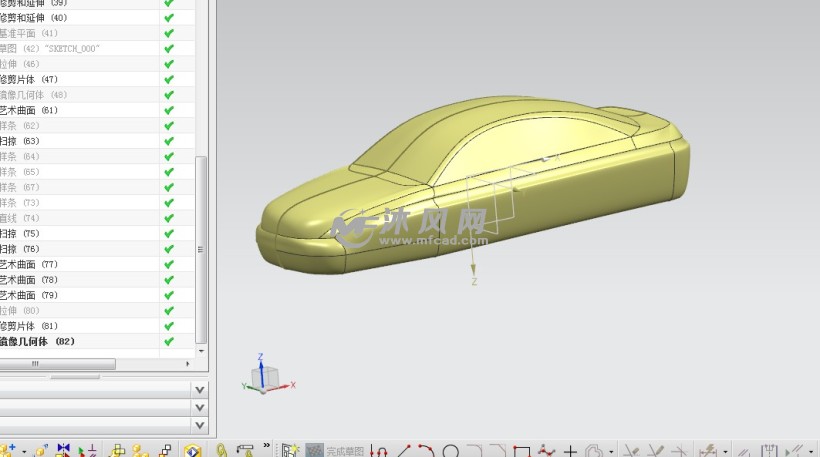Select the 拉伸 (80) feature row
This screenshot has height=457, width=820.
tap(97, 311)
